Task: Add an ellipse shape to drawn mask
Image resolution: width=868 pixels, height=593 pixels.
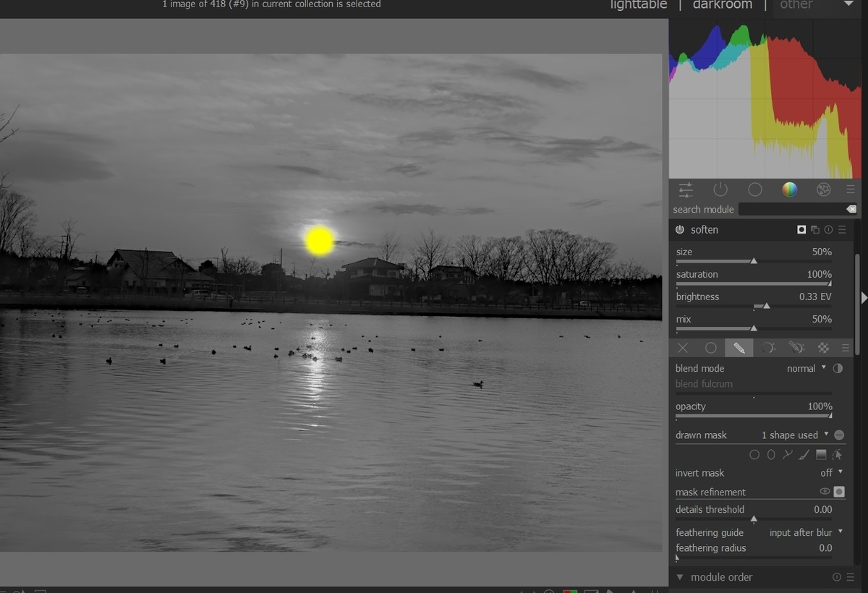Action: (x=771, y=455)
